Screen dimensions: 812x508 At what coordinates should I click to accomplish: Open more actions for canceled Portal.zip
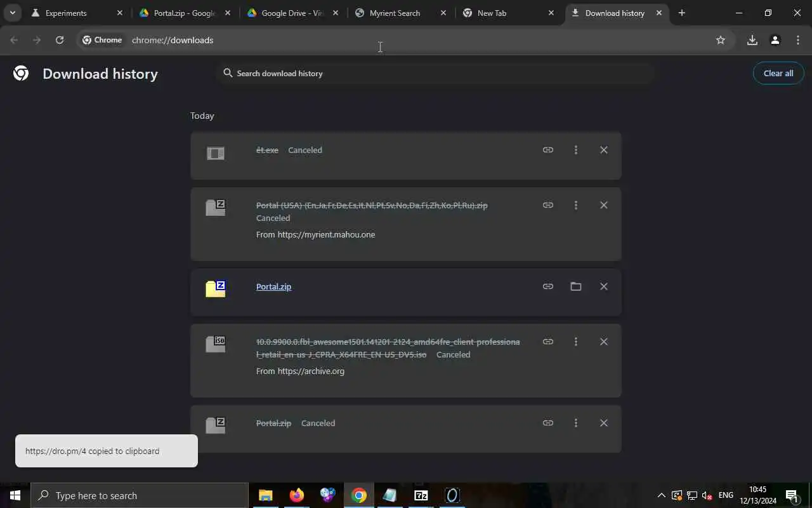(576, 423)
